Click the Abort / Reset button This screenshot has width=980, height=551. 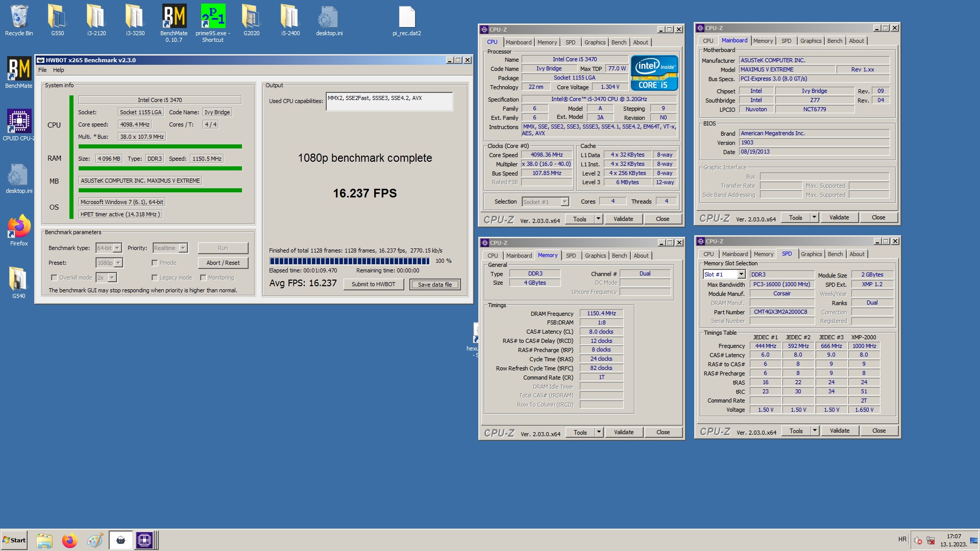(x=223, y=263)
